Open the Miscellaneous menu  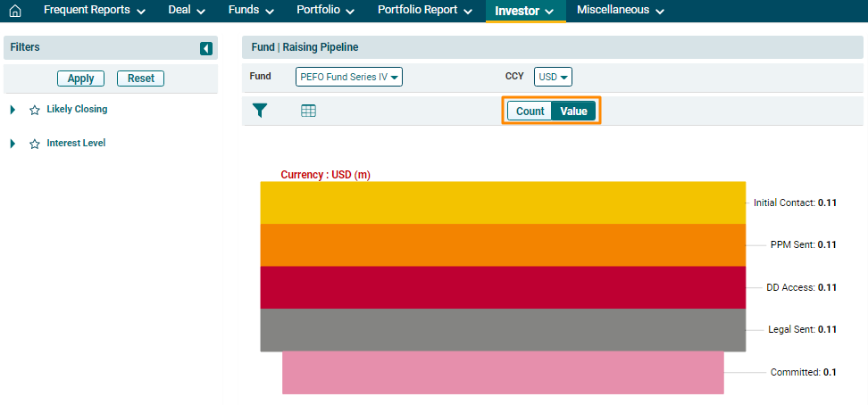(621, 11)
